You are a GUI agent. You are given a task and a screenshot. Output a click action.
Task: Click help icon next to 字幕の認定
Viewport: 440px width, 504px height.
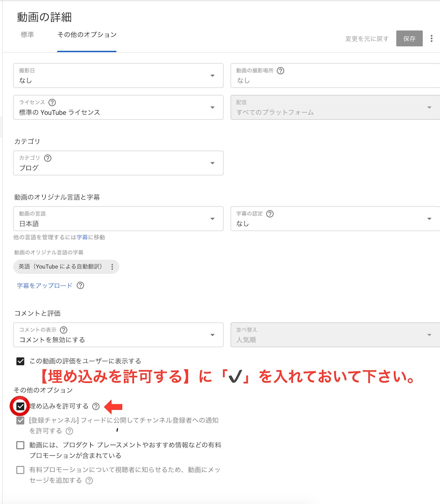pos(270,214)
